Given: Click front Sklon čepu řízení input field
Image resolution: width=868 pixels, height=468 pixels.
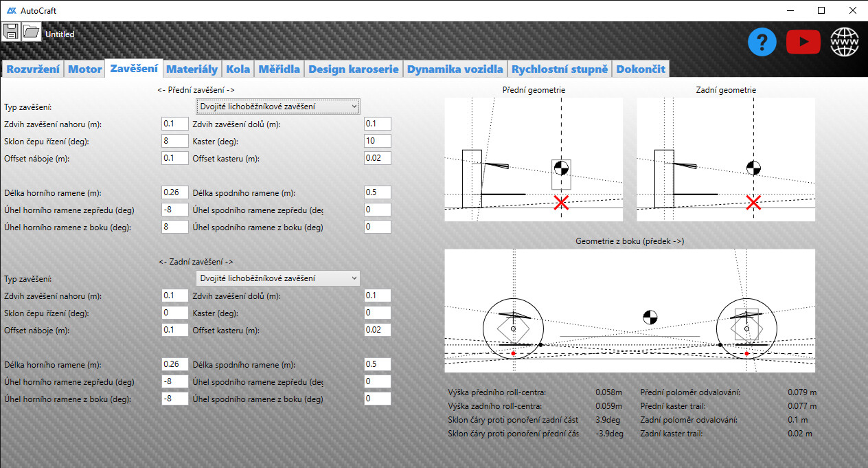Looking at the screenshot, I should (174, 141).
